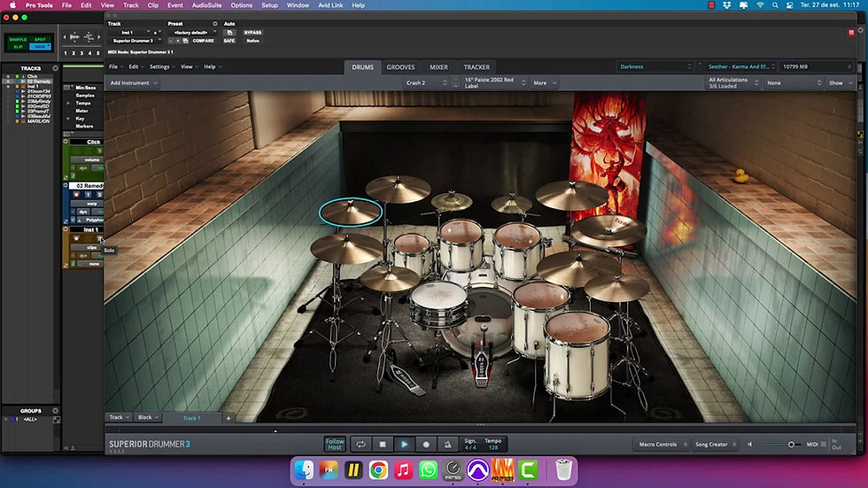Stop Superior Drummer playback

(383, 445)
